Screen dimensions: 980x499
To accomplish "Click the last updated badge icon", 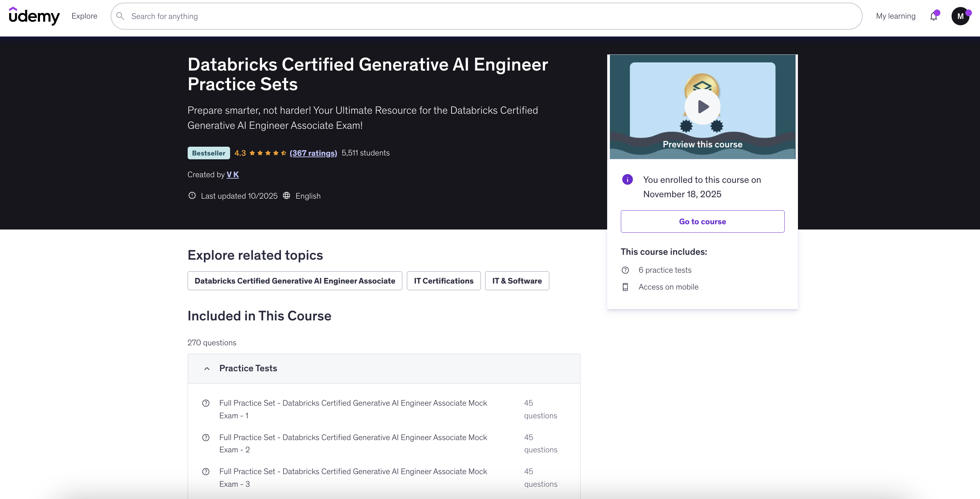I will coord(192,196).
